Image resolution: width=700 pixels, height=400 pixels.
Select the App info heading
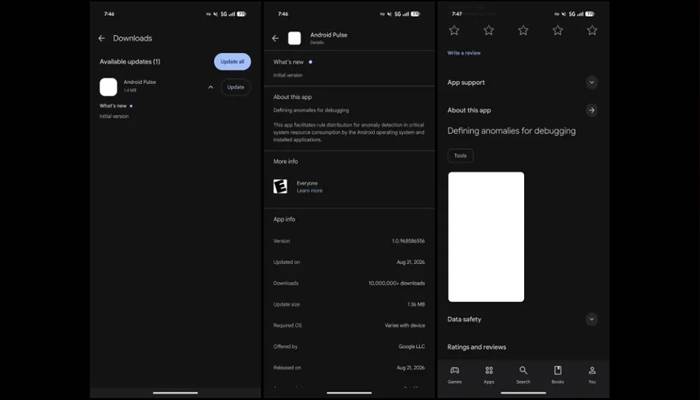pos(284,219)
